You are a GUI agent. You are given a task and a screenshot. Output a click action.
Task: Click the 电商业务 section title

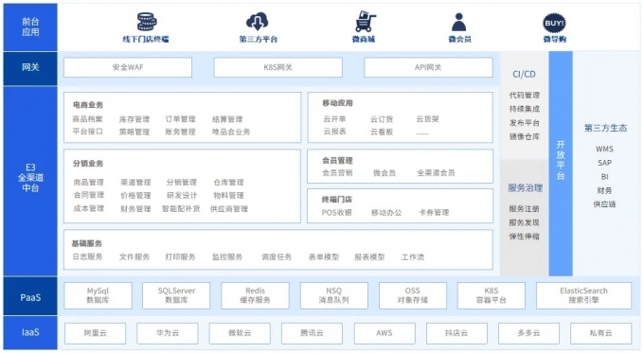(x=88, y=105)
